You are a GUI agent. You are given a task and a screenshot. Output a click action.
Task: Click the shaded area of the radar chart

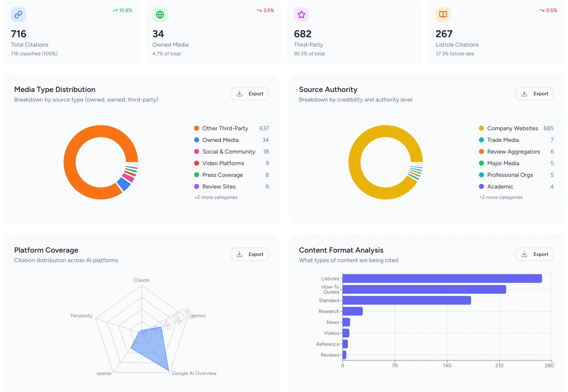(150, 345)
